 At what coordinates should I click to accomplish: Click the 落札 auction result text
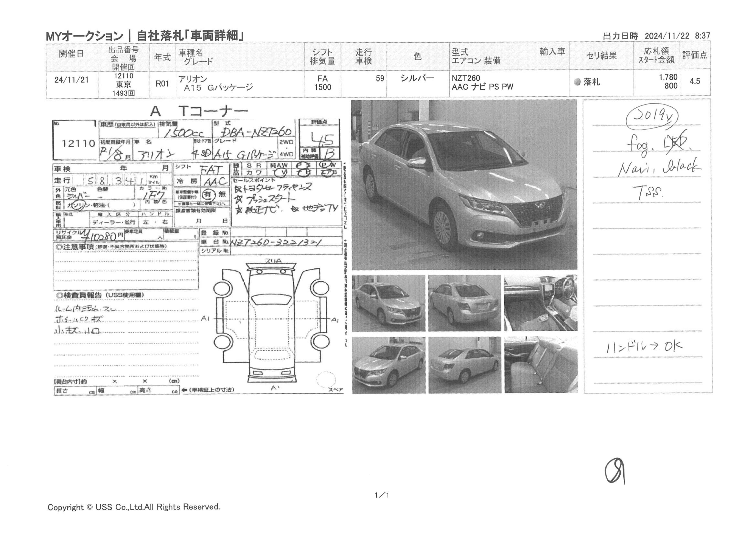point(591,82)
